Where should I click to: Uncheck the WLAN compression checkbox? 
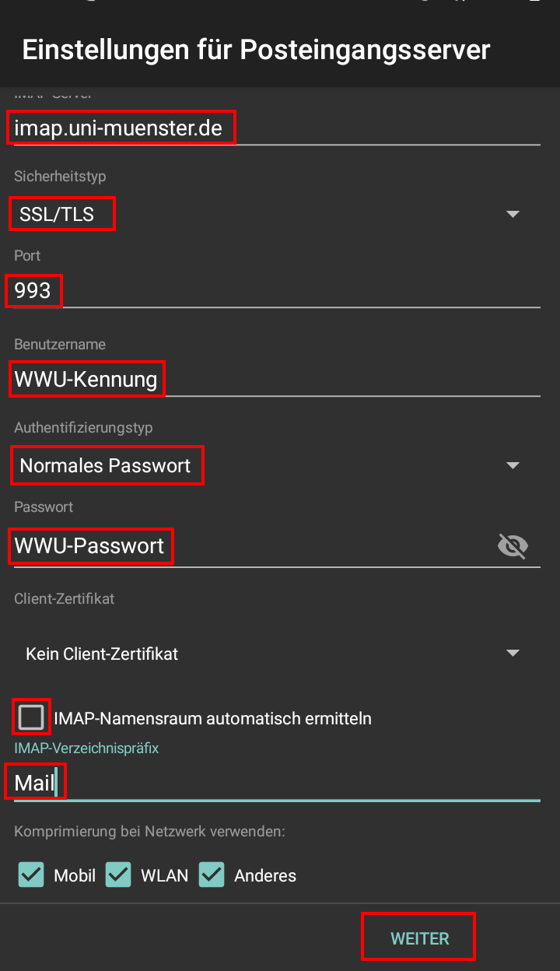pos(119,875)
